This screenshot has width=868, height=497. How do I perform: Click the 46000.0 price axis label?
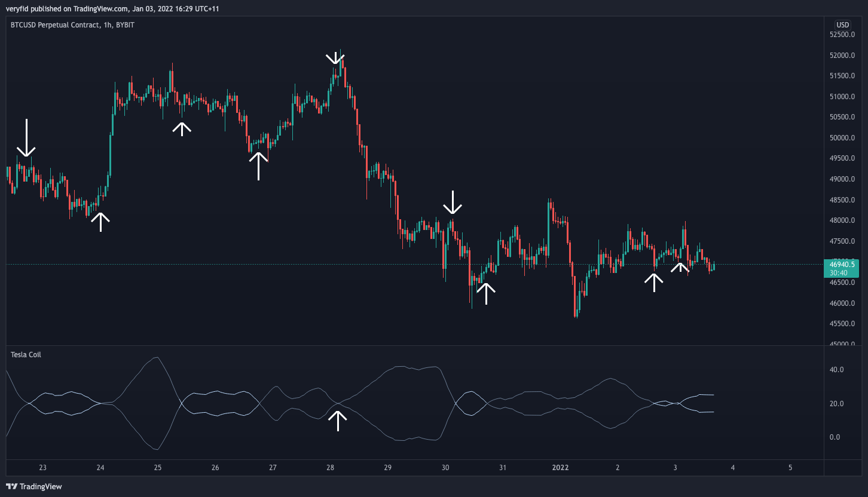(x=842, y=303)
